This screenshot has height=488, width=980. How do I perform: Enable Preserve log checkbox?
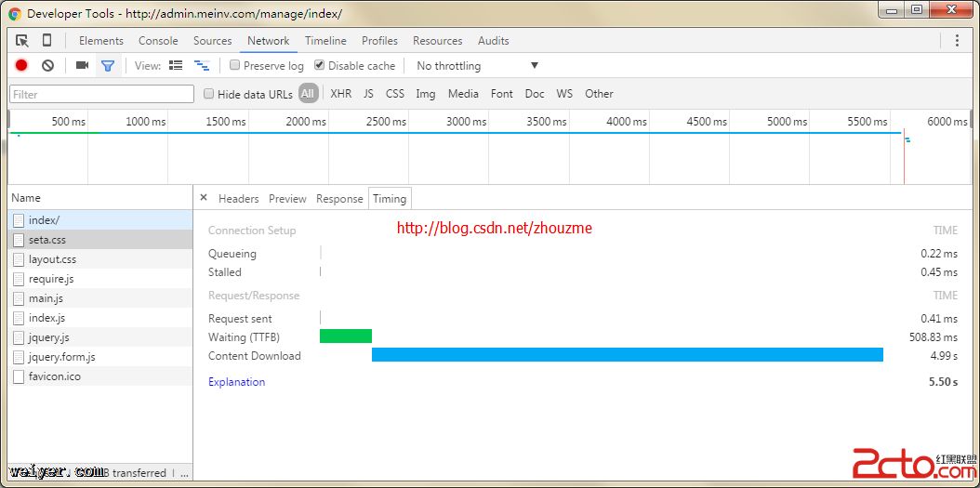235,65
